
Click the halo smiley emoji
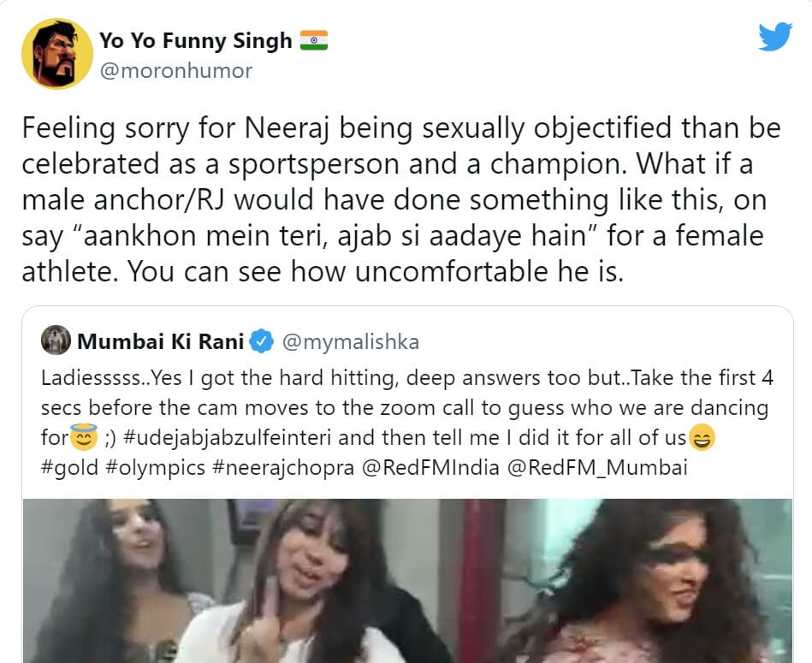tap(84, 439)
